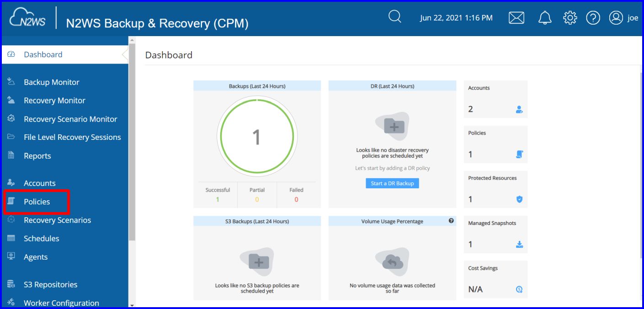Click the Schedules calendar icon
644x309 pixels.
coord(11,238)
